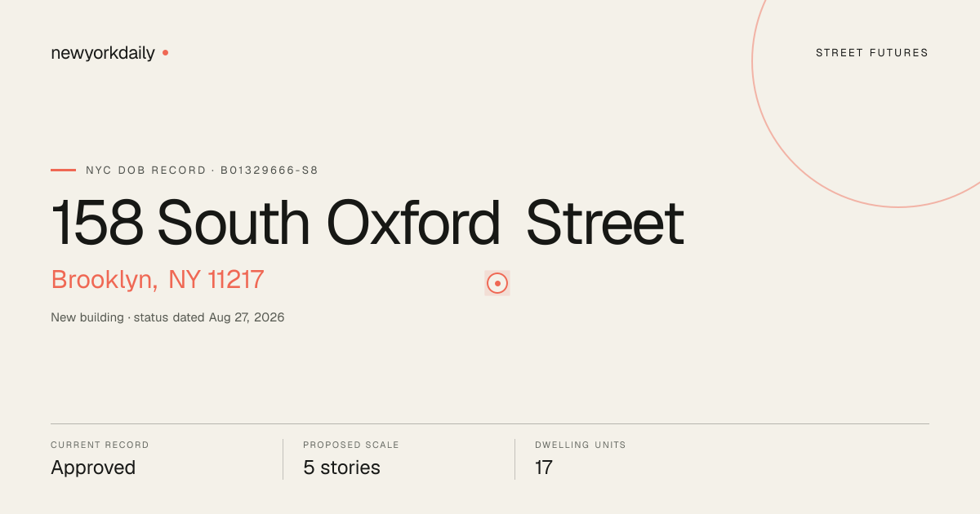This screenshot has height=514, width=980.
Task: Click the ZIP code 11217
Action: pos(236,280)
